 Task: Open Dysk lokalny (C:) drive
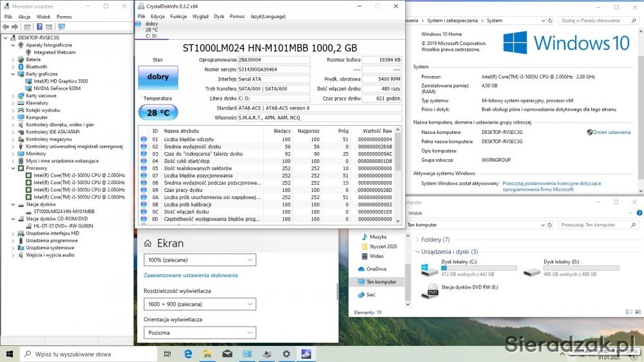point(469,268)
